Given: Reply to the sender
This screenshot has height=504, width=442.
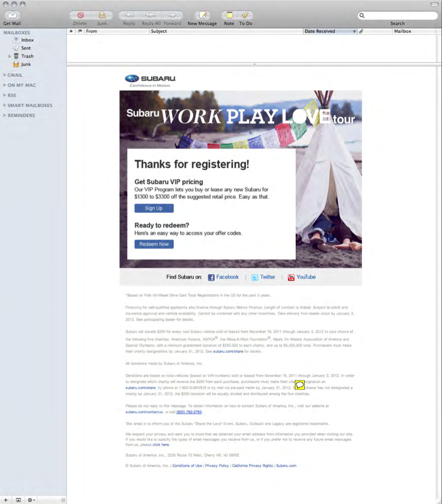Looking at the screenshot, I should [x=129, y=15].
